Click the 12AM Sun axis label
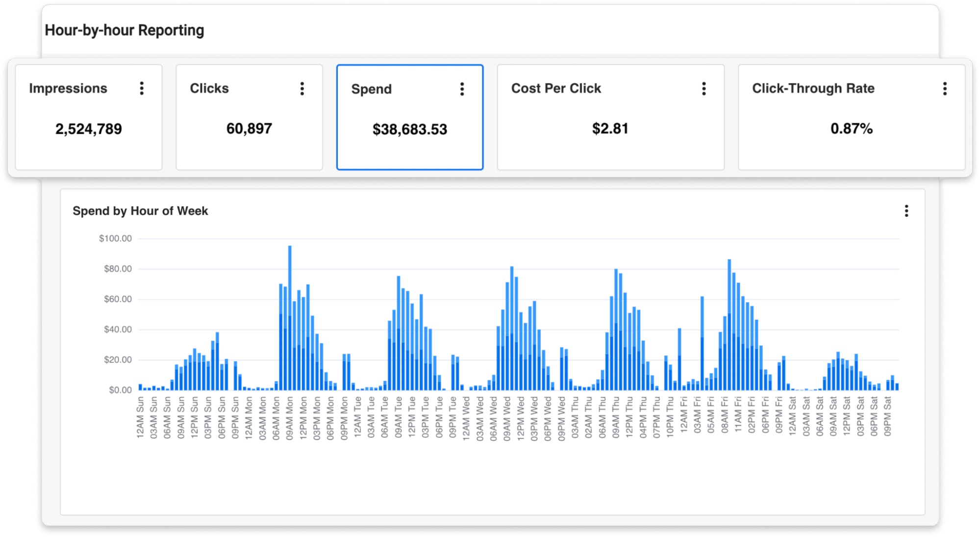980x537 pixels. [x=140, y=417]
